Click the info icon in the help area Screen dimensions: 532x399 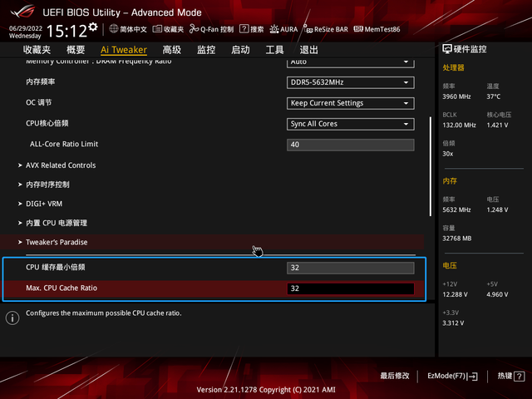[x=12, y=318]
